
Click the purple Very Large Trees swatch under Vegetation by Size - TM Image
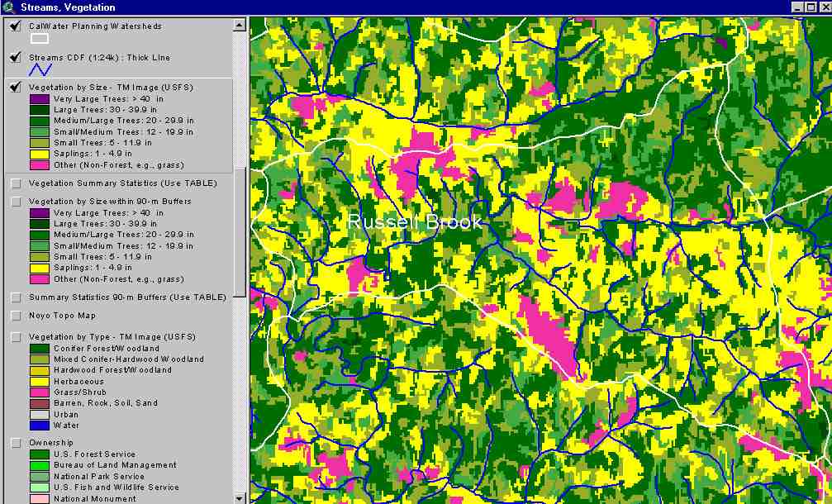[40, 98]
